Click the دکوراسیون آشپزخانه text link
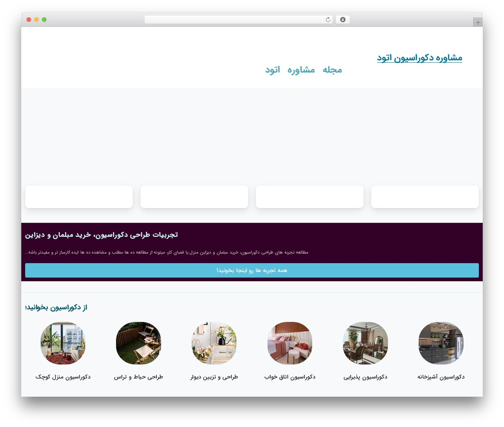 pyautogui.click(x=441, y=377)
